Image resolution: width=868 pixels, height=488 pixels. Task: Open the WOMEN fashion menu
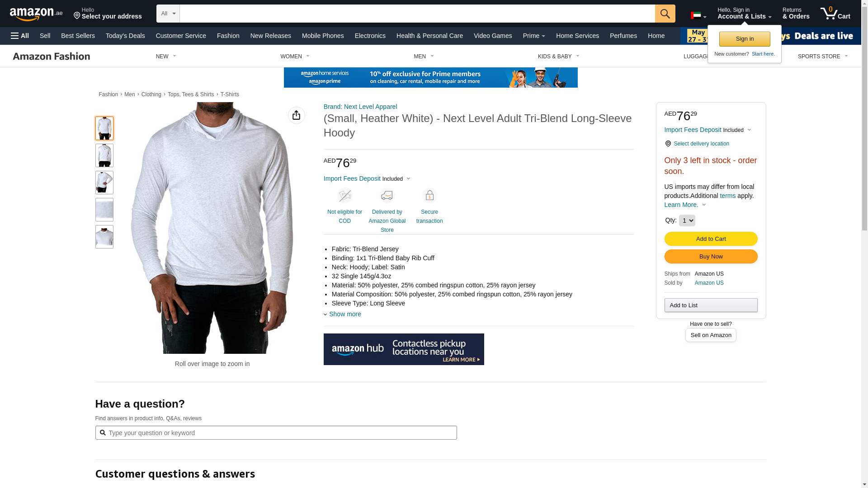295,56
